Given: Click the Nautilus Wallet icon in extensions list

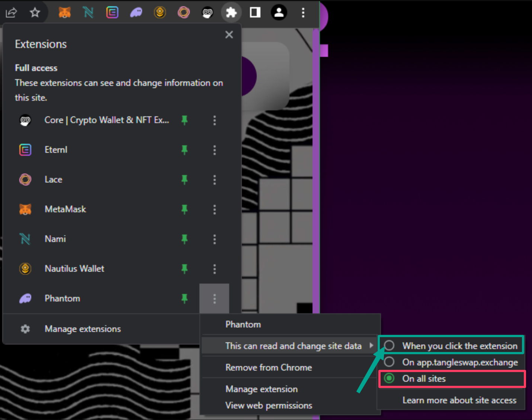Looking at the screenshot, I should (x=25, y=269).
